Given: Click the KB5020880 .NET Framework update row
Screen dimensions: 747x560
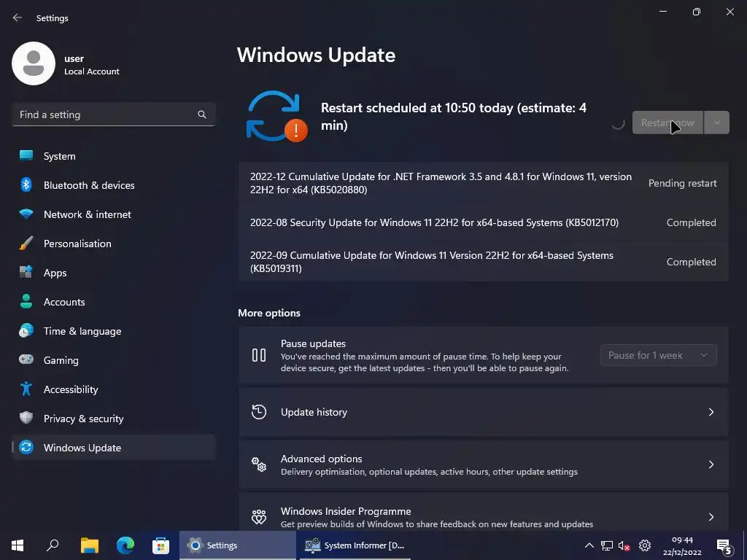Looking at the screenshot, I should 483,183.
